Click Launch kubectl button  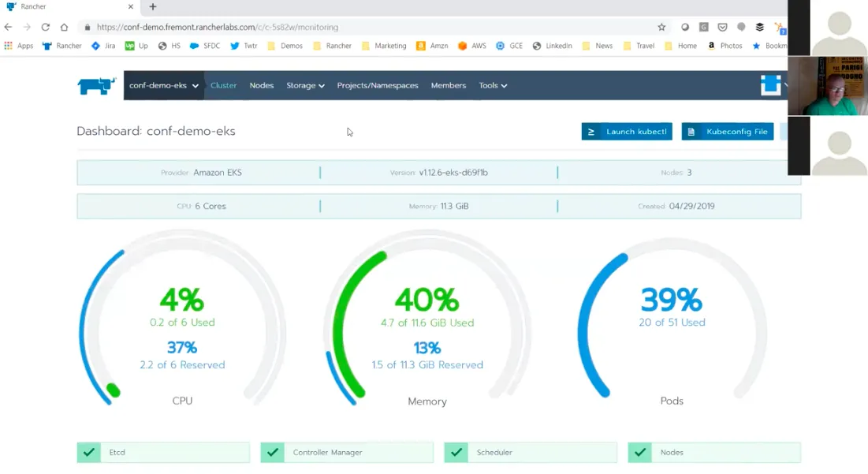(627, 131)
